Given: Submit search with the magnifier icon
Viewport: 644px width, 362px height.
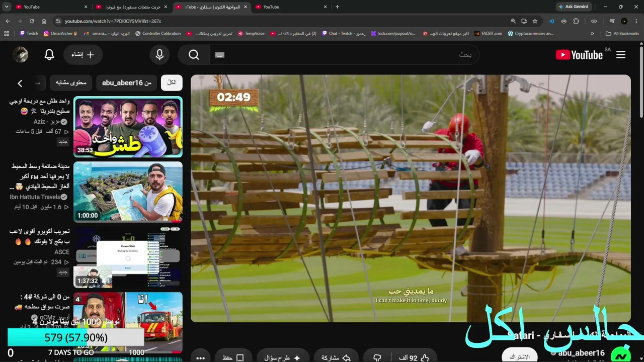Looking at the screenshot, I should pyautogui.click(x=194, y=55).
